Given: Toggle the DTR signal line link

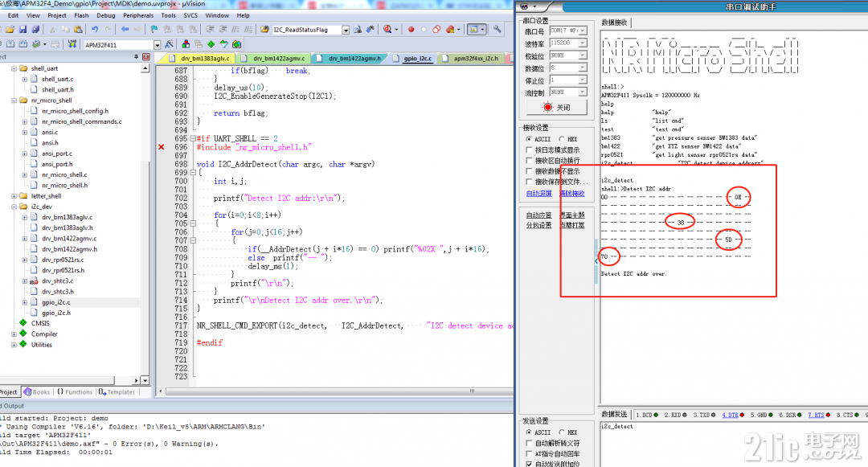Looking at the screenshot, I should point(730,415).
